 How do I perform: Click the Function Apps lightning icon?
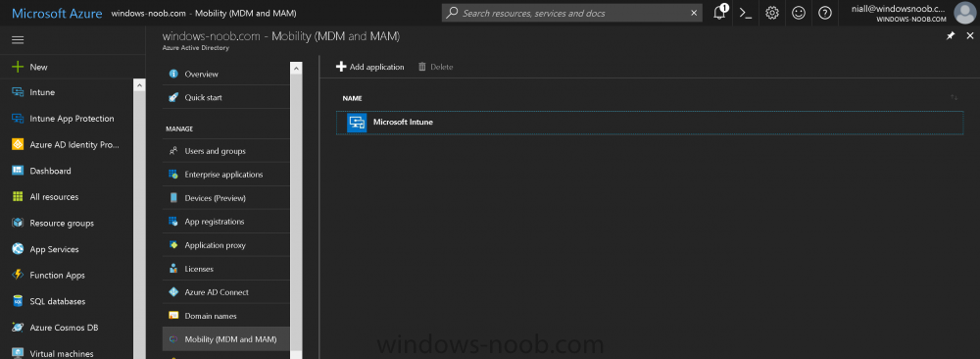click(x=18, y=276)
